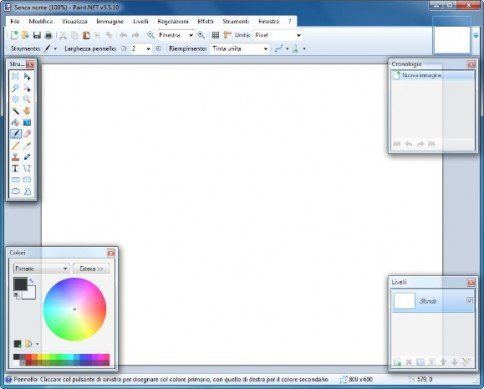Open the Riempimento Tinta unita dropdown

265,49
